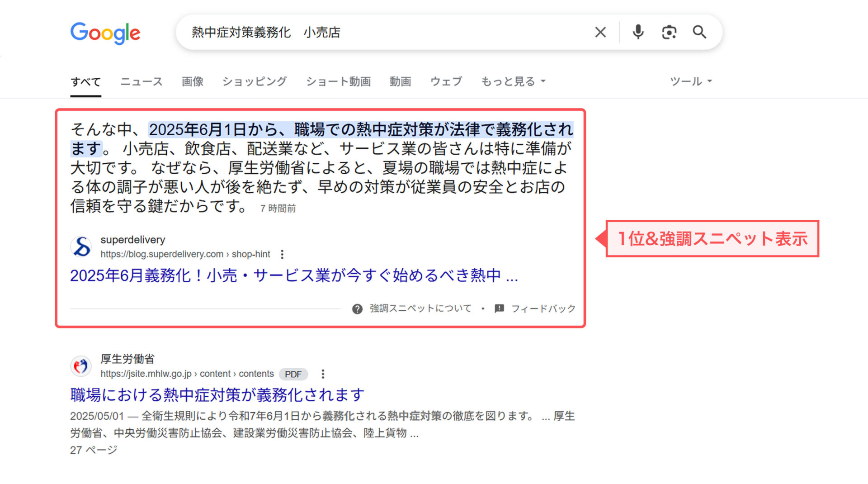Click the 27 ページ text
Screen dimensions: 868x484
tap(94, 450)
